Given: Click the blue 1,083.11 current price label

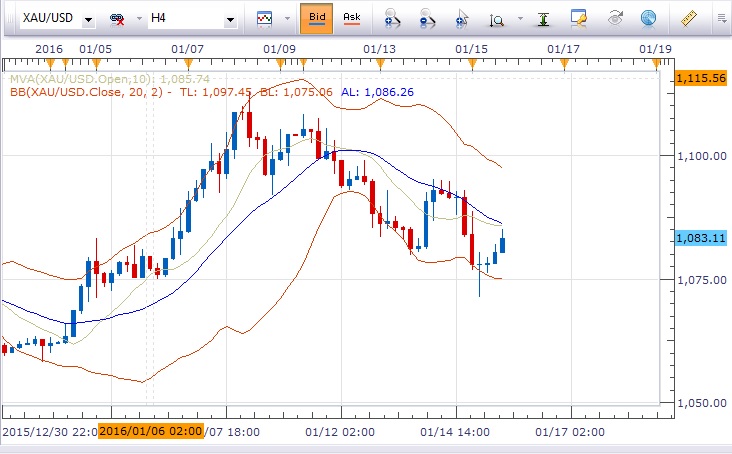Looking at the screenshot, I should click(701, 238).
